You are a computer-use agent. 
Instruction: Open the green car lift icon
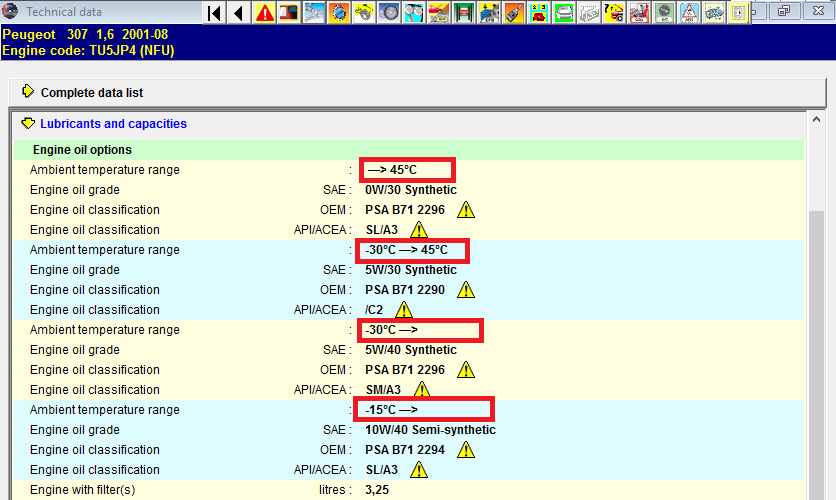(x=464, y=12)
